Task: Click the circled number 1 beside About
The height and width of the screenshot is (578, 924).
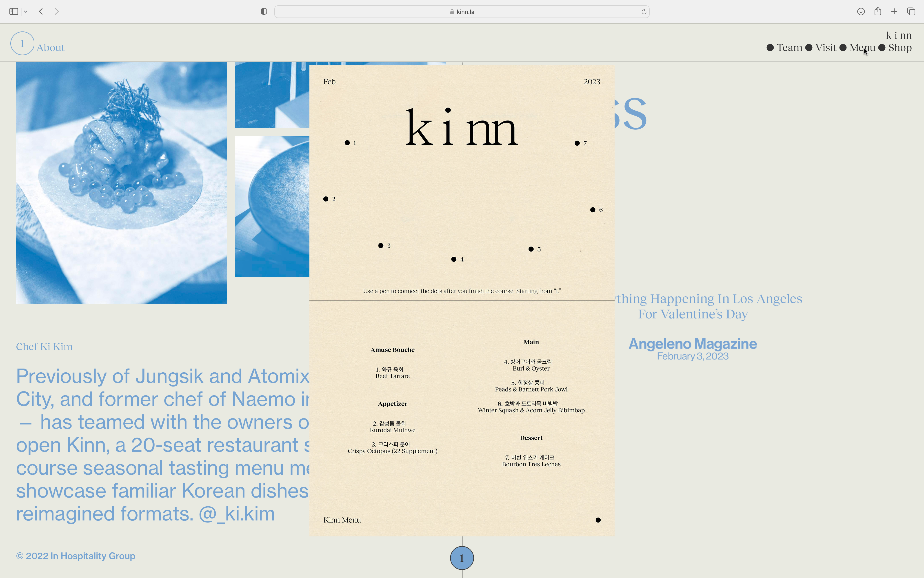Action: (x=22, y=43)
